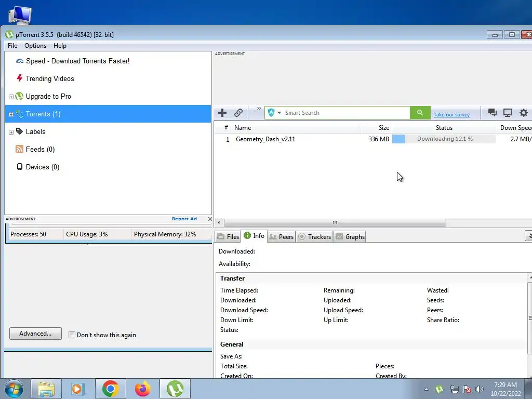This screenshot has width=532, height=399.
Task: Click the Add Torrent plus icon
Action: (222, 113)
